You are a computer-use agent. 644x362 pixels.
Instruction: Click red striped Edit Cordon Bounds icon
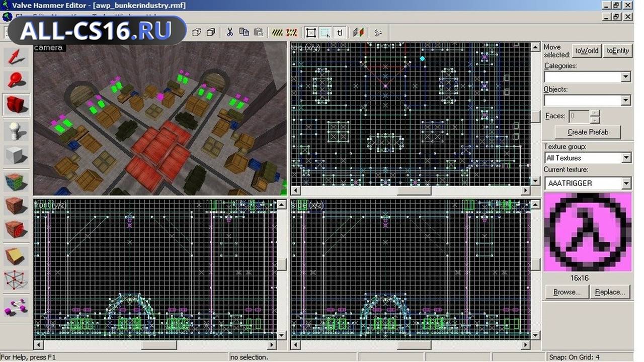(x=291, y=32)
